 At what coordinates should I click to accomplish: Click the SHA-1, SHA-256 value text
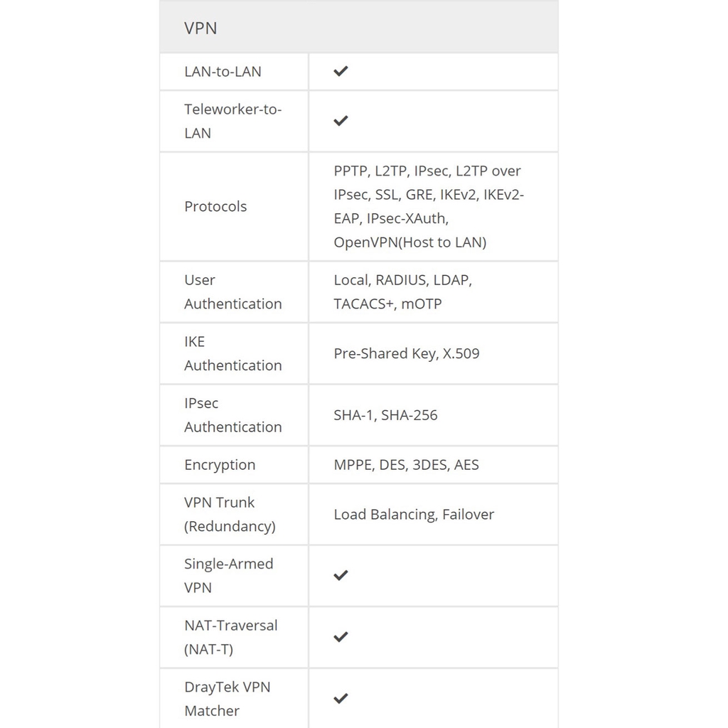(385, 415)
